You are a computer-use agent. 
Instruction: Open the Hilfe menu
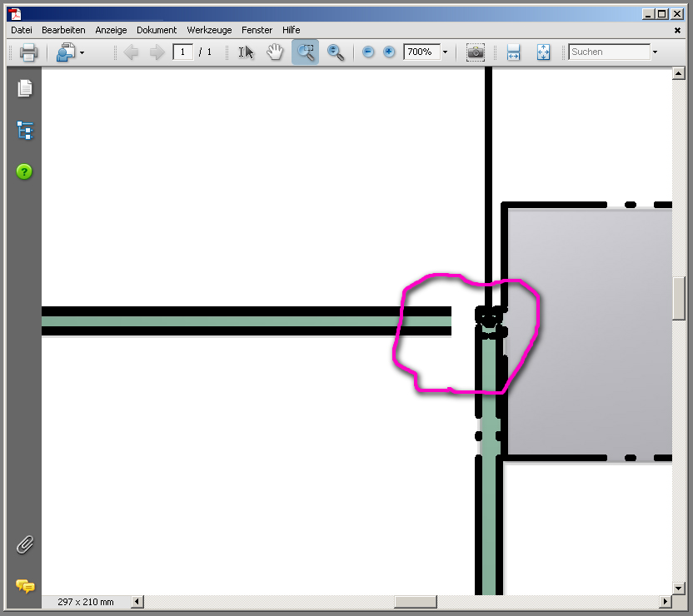coord(291,30)
